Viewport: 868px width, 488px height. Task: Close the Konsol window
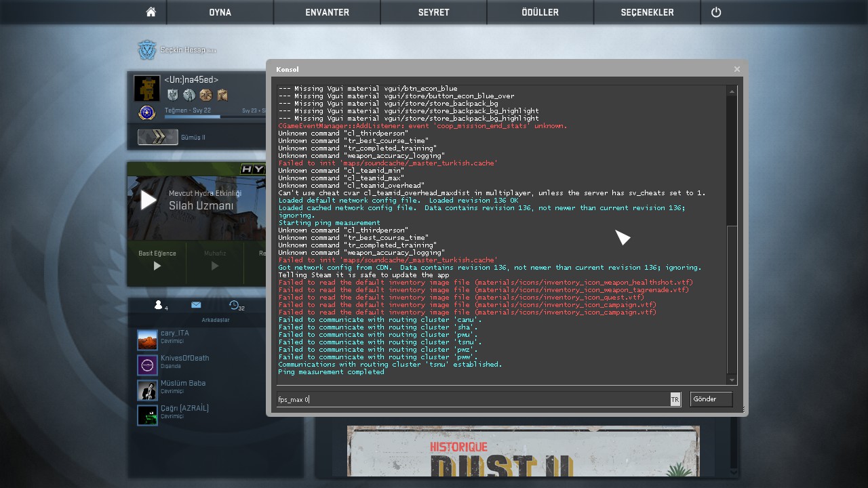737,69
